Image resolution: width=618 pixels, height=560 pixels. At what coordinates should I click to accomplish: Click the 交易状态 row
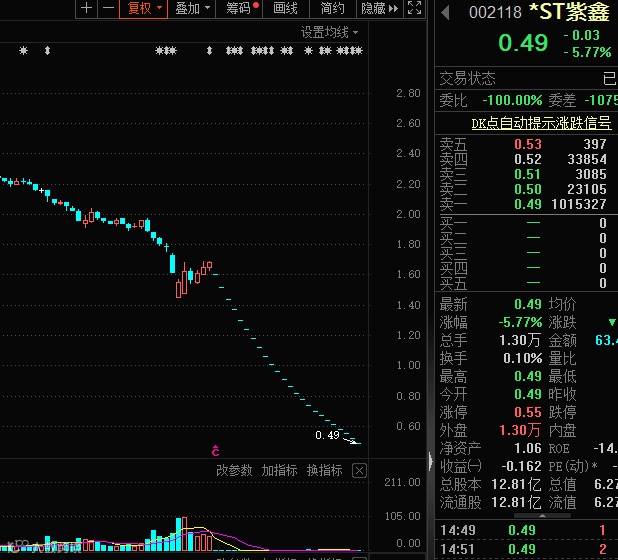coord(527,78)
